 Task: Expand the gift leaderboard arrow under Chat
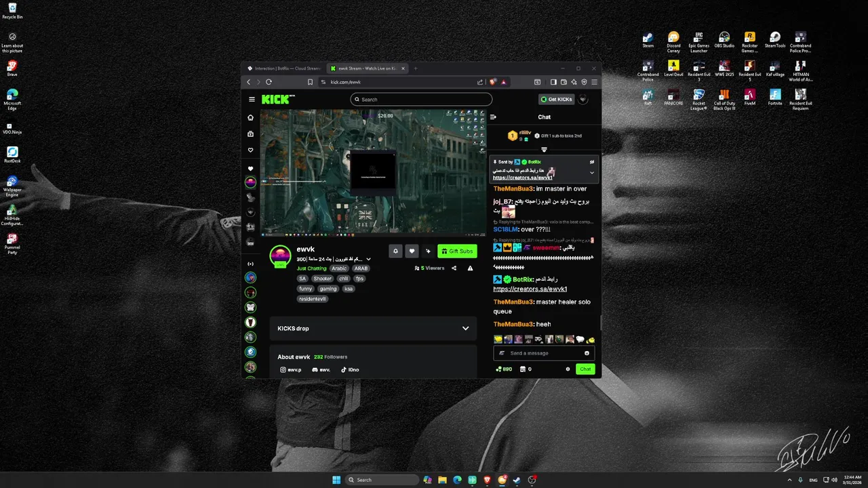(544, 150)
